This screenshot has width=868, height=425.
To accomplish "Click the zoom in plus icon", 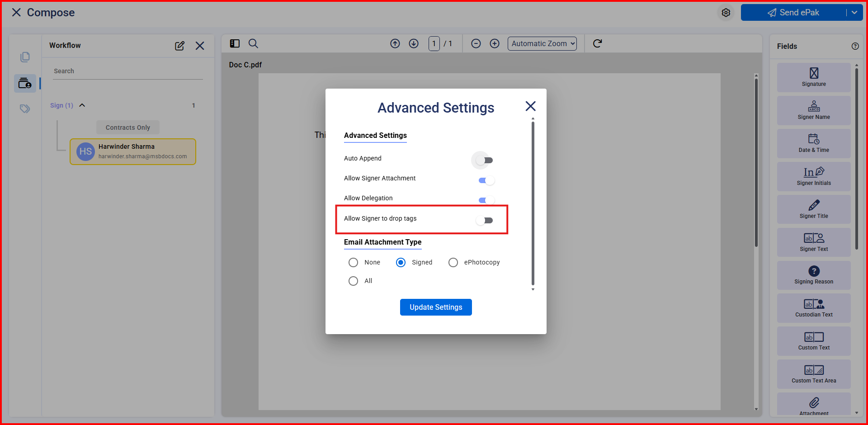I will [x=495, y=43].
